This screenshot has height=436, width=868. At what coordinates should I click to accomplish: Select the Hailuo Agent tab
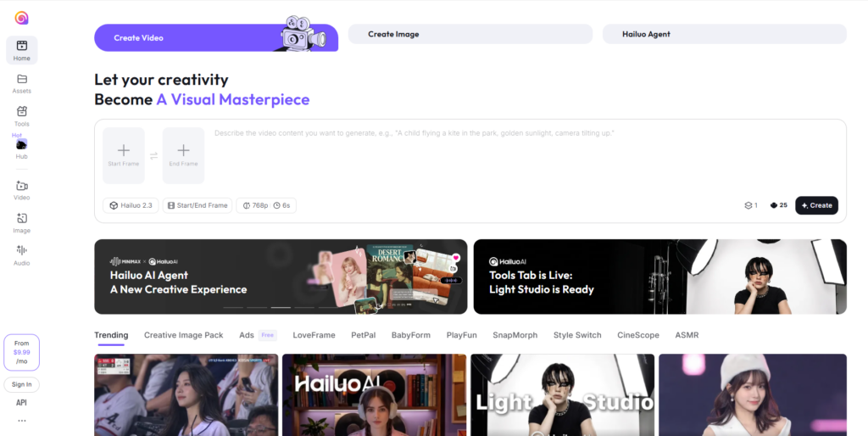click(724, 34)
